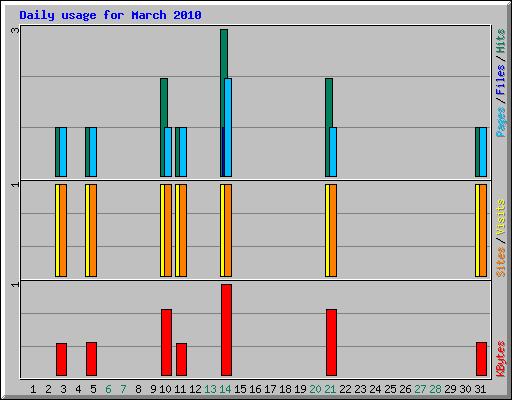512x400 pixels.
Task: Click weekend day 6 on the x-axis
Action: [x=108, y=389]
